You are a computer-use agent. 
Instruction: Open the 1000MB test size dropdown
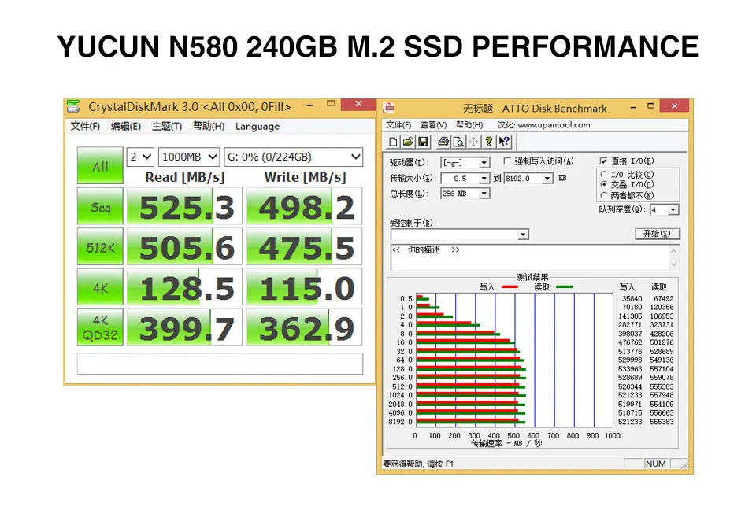[x=189, y=157]
